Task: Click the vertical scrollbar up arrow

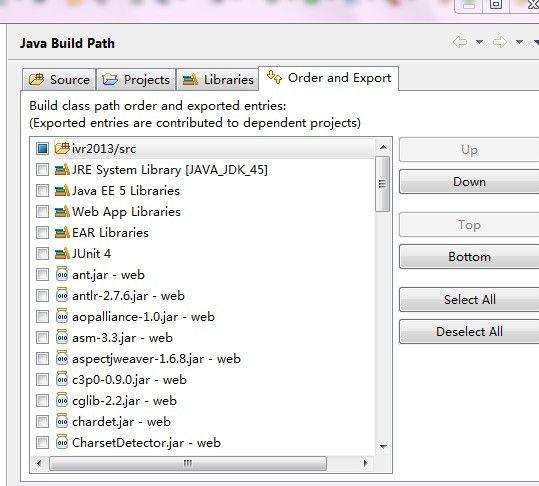Action: 383,147
